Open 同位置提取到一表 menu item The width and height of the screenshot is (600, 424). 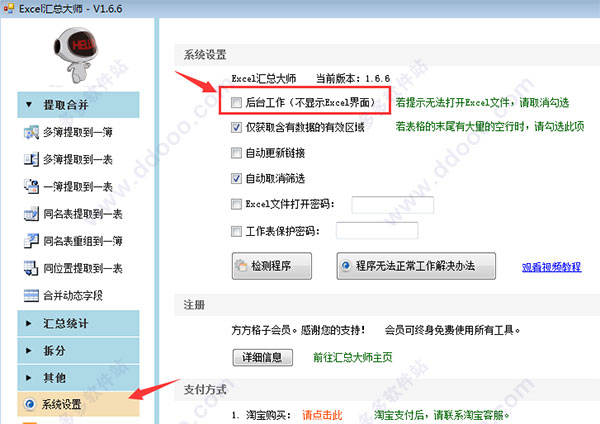click(83, 268)
